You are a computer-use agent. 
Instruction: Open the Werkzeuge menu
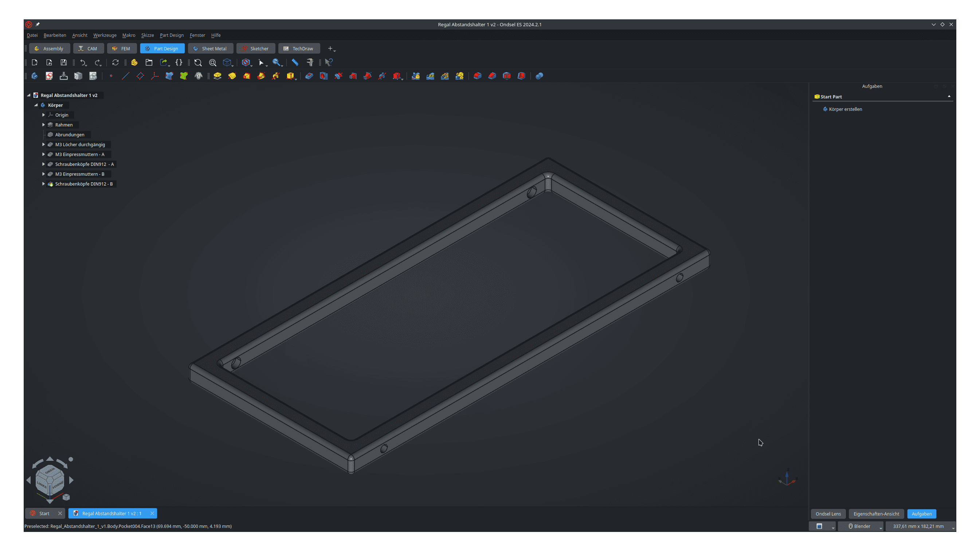(x=105, y=35)
